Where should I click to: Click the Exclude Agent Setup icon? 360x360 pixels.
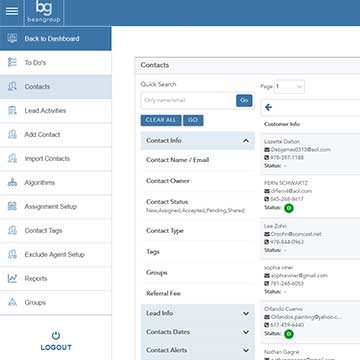click(x=12, y=254)
